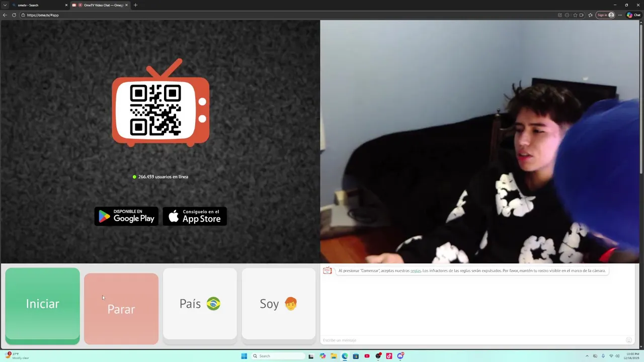
Task: Click the OmeTV QR code logo
Action: pyautogui.click(x=160, y=103)
